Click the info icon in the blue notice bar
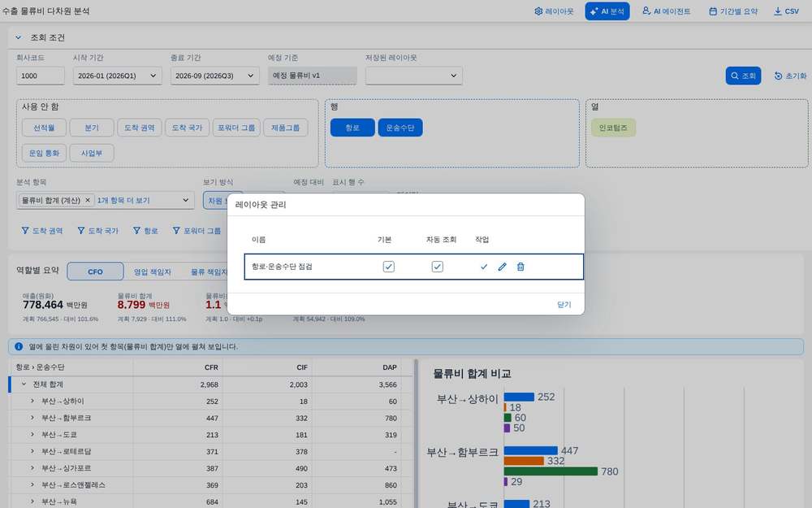 tap(19, 346)
